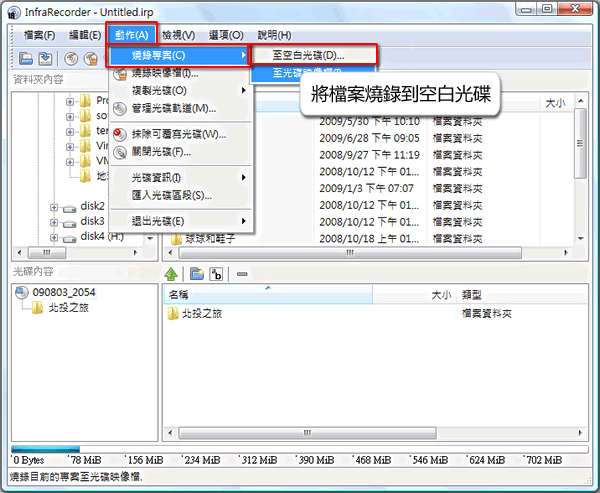Choose 匯入光碟區段(S)... menu item
This screenshot has width=600, height=493.
pyautogui.click(x=181, y=196)
